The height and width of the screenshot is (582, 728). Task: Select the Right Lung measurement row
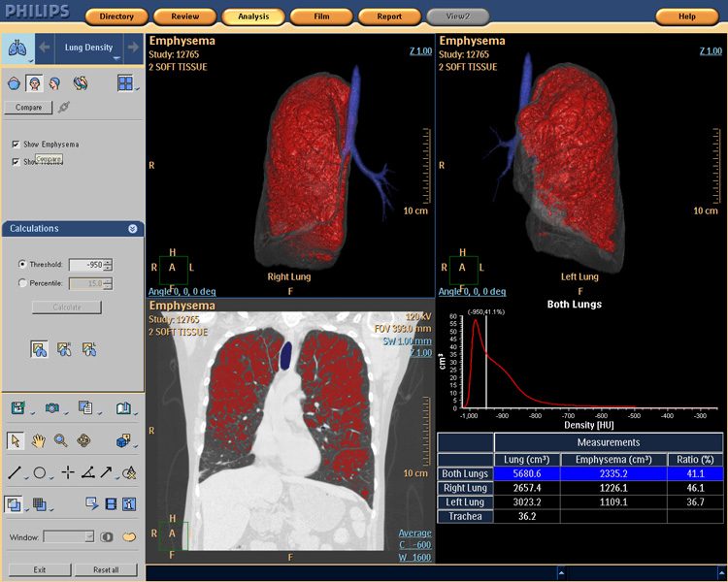coord(580,488)
